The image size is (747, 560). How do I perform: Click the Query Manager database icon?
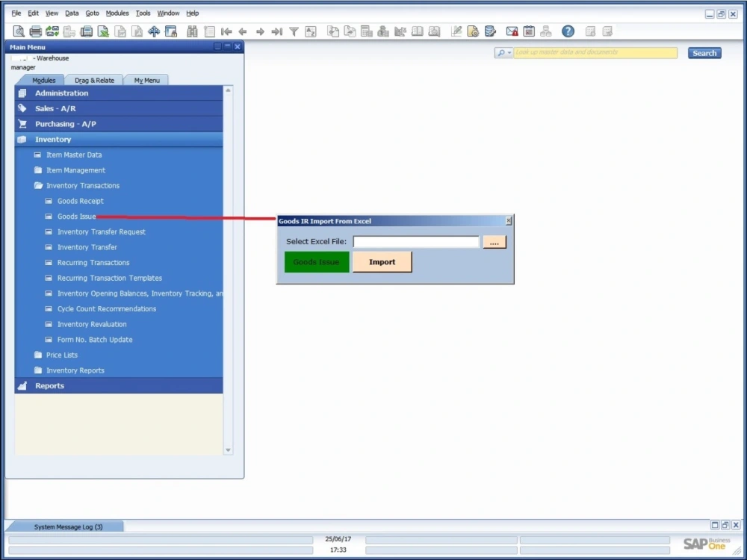click(490, 31)
